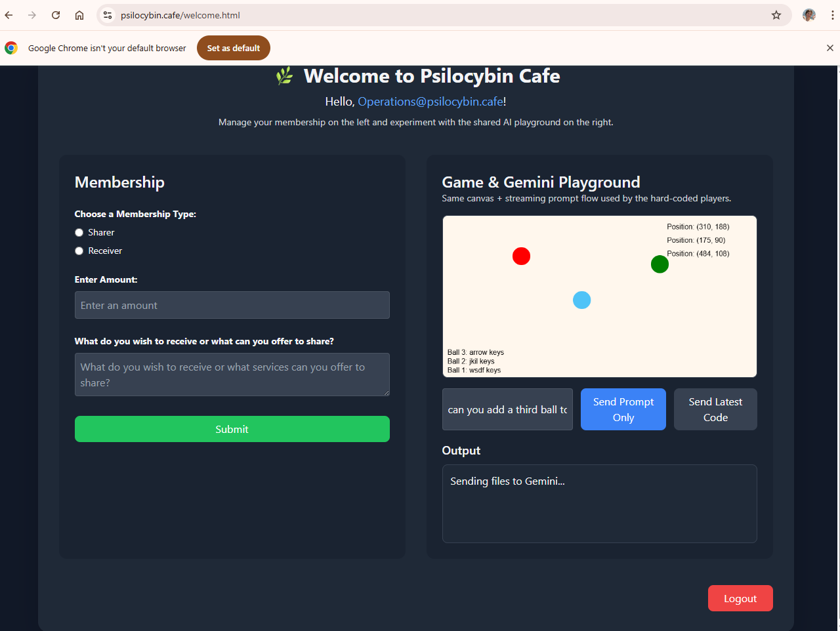Click the Enter an amount field
The height and width of the screenshot is (631, 840).
point(232,305)
